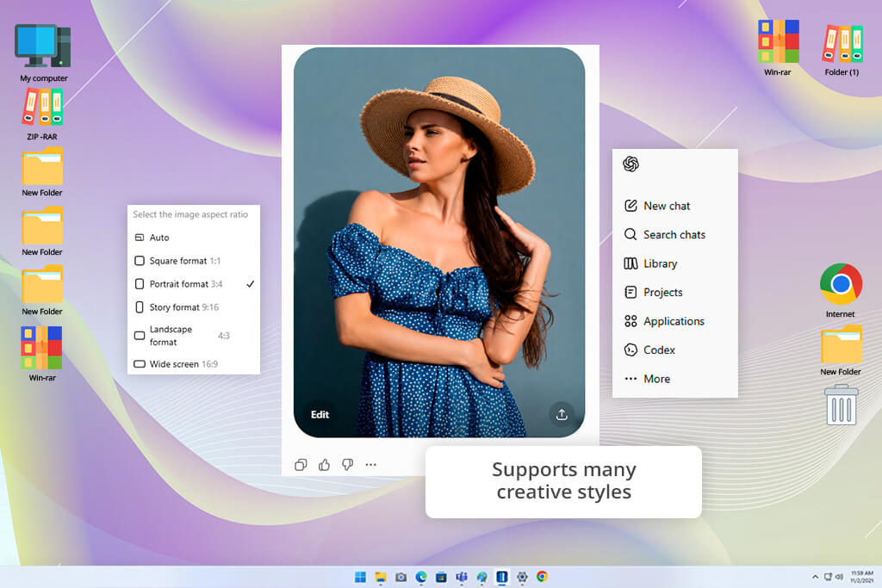Image resolution: width=882 pixels, height=588 pixels.
Task: Click the ChatGPT logo in the sidebar
Action: (630, 164)
